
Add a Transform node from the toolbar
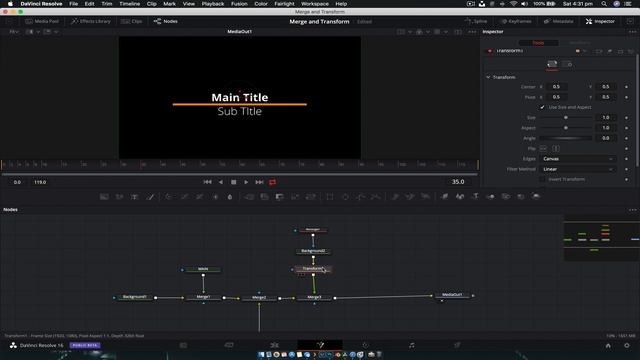(311, 197)
